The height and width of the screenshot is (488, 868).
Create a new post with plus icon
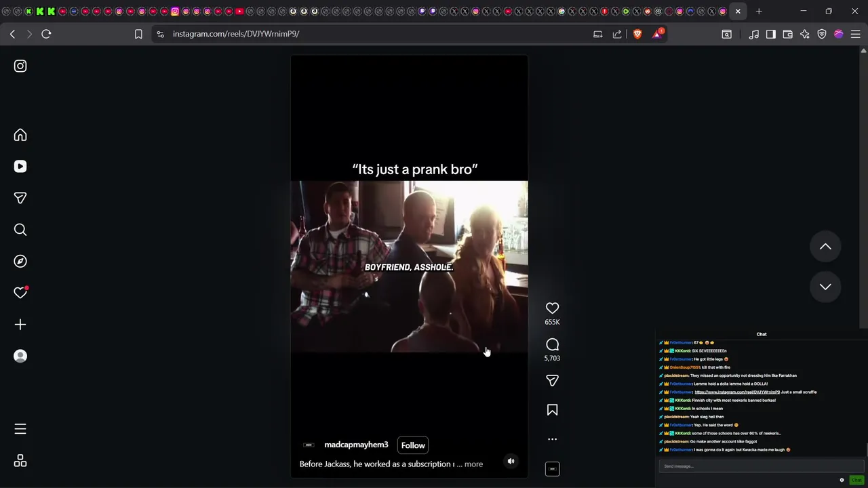tap(20, 325)
